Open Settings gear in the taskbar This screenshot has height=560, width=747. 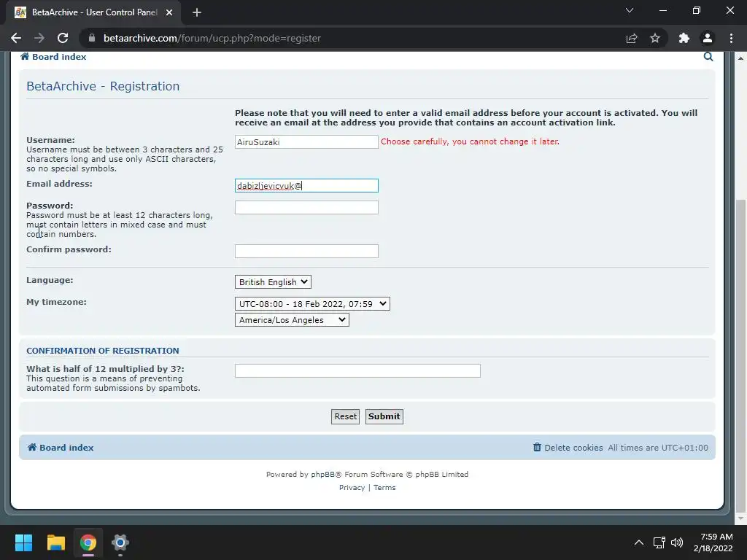pyautogui.click(x=120, y=542)
